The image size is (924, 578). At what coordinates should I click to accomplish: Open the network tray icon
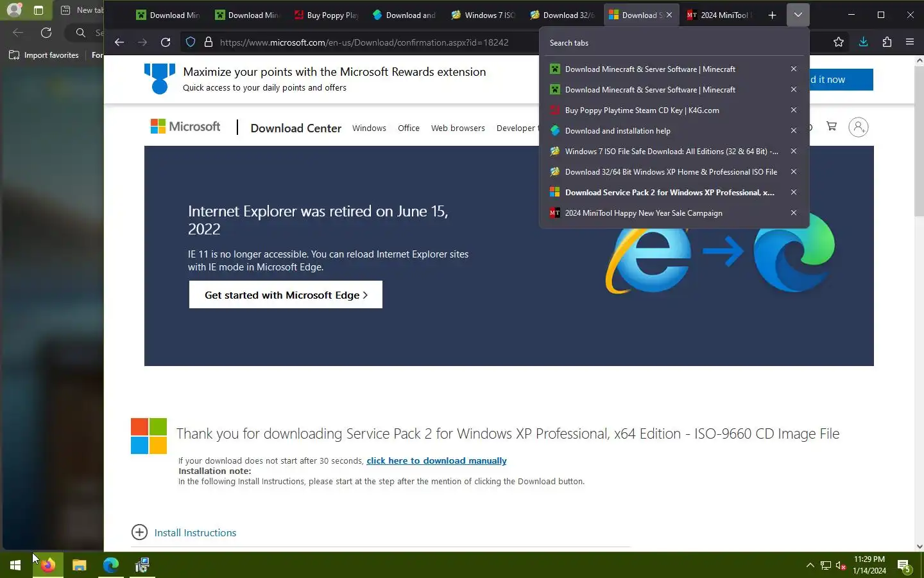pyautogui.click(x=825, y=566)
